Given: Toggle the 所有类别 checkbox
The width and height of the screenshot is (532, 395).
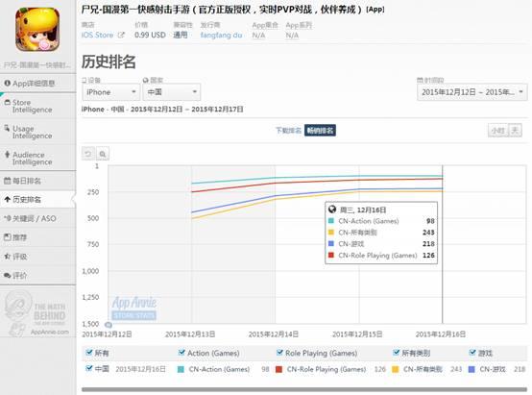Looking at the screenshot, I should tap(396, 353).
